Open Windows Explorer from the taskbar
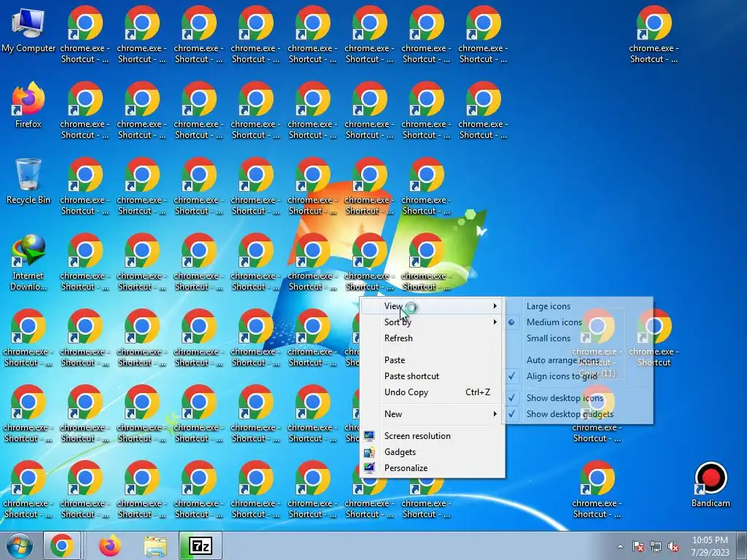 [x=155, y=545]
